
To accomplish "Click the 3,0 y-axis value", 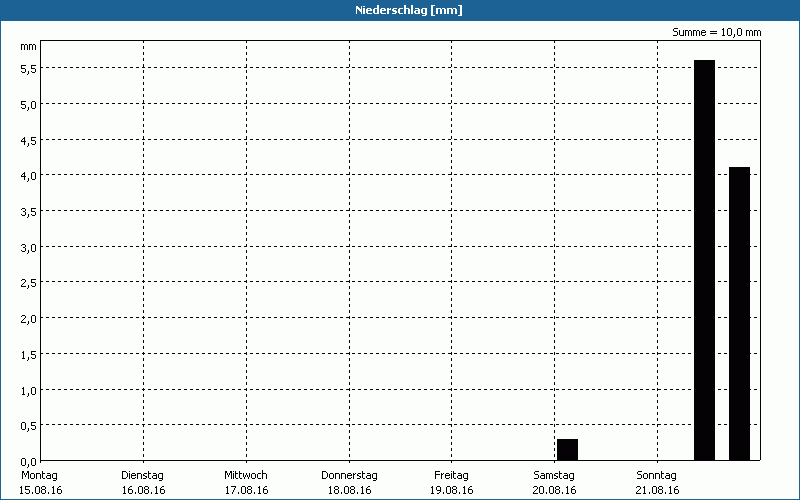I will (x=28, y=248).
